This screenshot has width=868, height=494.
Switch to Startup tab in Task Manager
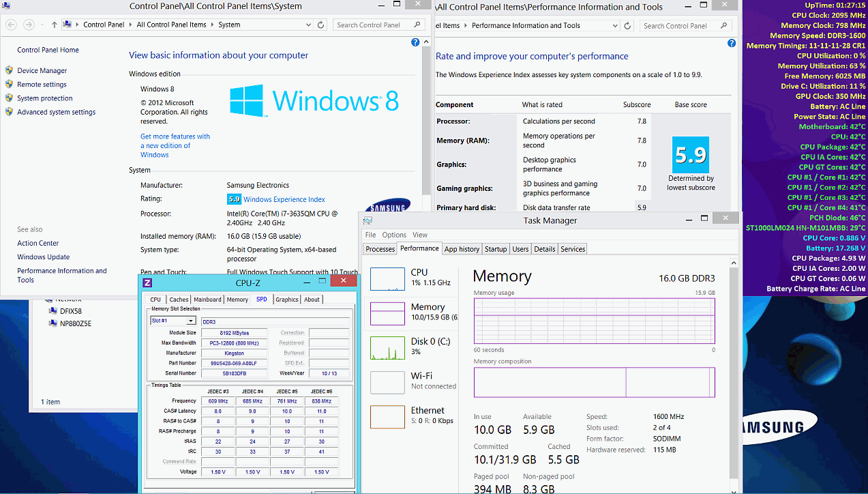pyautogui.click(x=496, y=249)
